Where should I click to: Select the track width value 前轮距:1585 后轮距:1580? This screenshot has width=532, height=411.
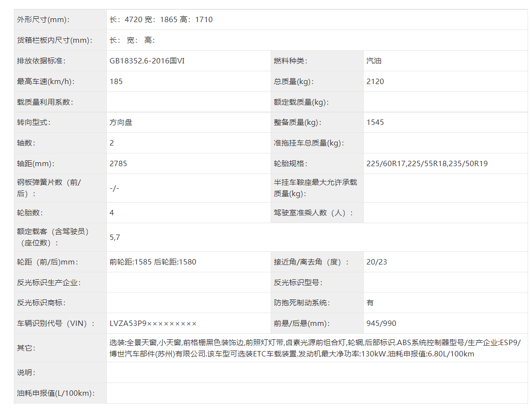[153, 262]
